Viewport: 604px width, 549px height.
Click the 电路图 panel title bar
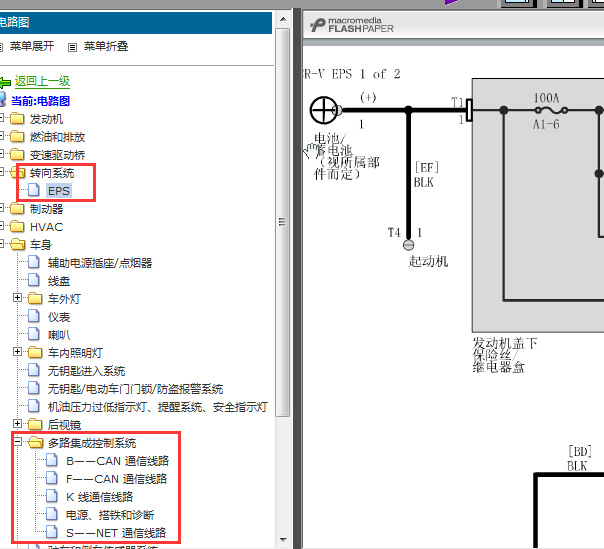136,22
